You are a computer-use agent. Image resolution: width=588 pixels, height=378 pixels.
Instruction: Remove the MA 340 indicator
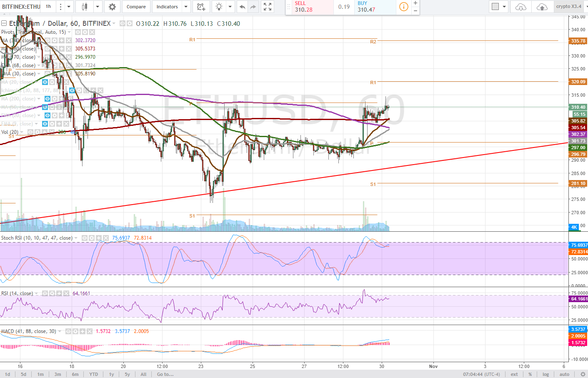[69, 40]
